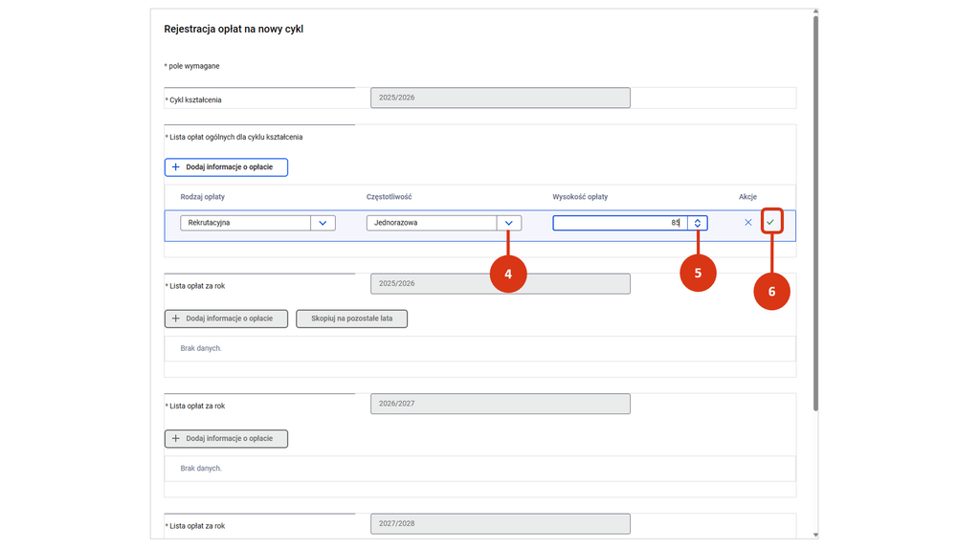Open the Rodzaj opłaty dropdown arrow
This screenshot has width=980, height=550.
(323, 223)
